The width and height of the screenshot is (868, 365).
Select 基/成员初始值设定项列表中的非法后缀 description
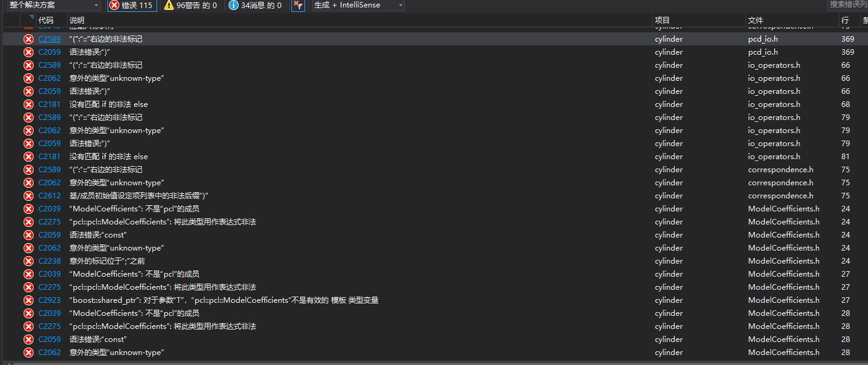(139, 196)
